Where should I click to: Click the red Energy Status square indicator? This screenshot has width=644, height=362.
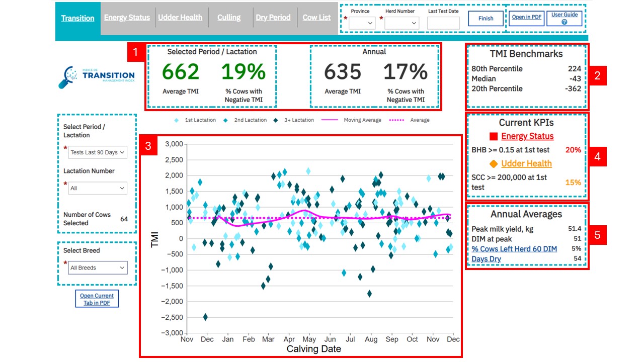point(494,136)
